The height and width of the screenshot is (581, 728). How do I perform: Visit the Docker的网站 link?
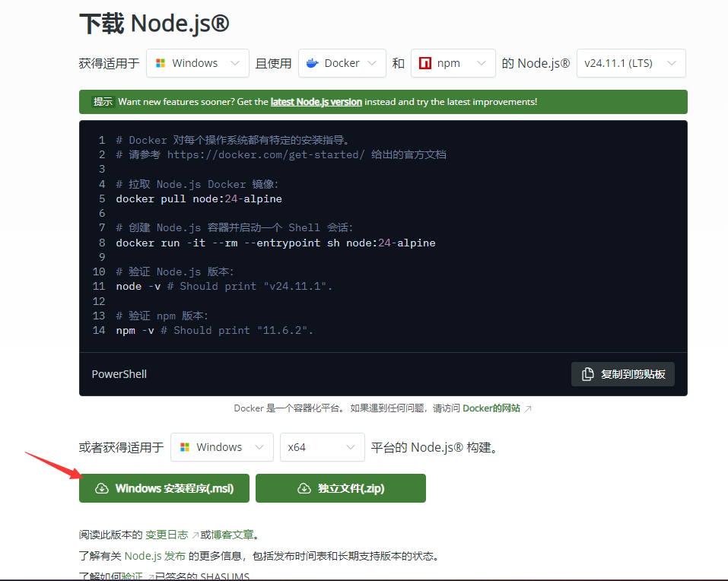(x=491, y=408)
